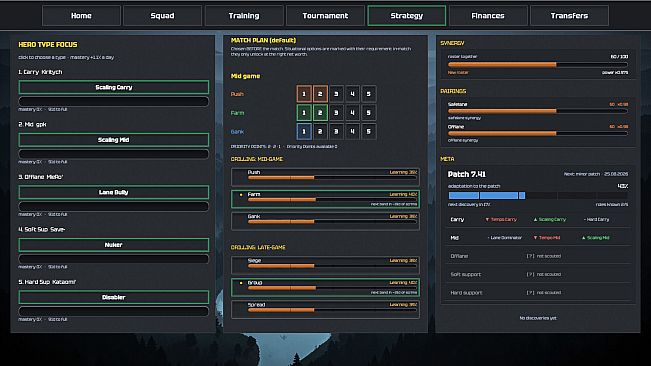Viewport: 651px width, 366px height.
Task: Click the Lane Bully hero type button
Action: pyautogui.click(x=113, y=193)
